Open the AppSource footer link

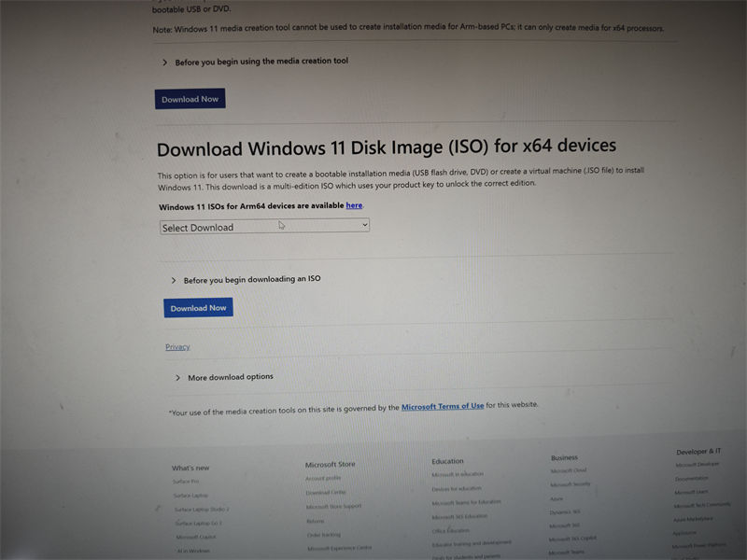click(x=684, y=533)
